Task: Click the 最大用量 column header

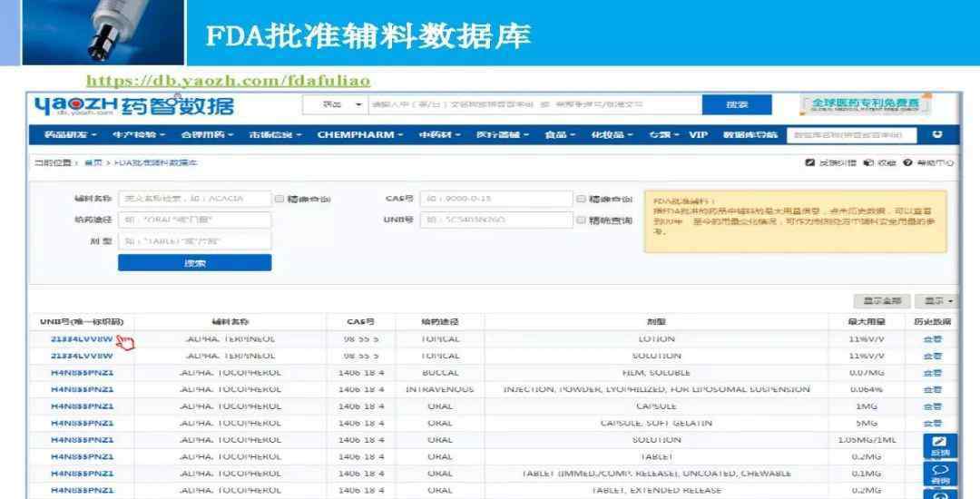Action: tap(867, 322)
